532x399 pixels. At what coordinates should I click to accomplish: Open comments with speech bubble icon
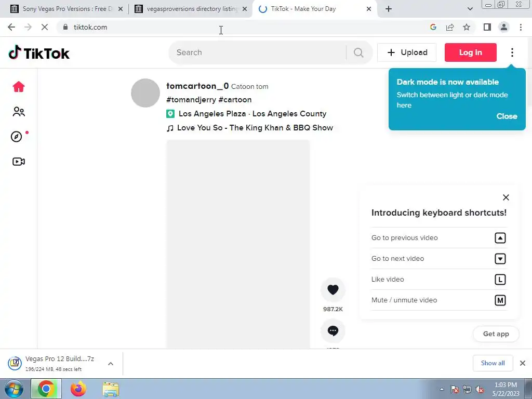tap(333, 331)
